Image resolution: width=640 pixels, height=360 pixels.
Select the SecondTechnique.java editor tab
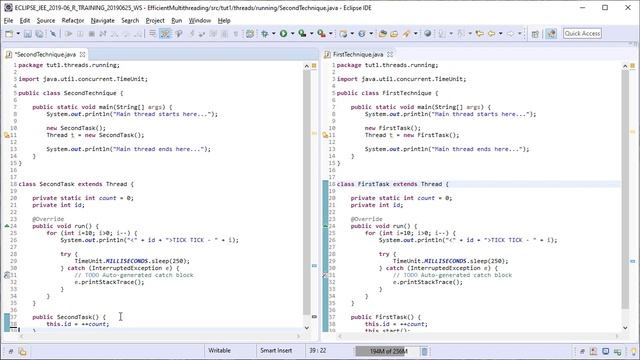click(45, 54)
